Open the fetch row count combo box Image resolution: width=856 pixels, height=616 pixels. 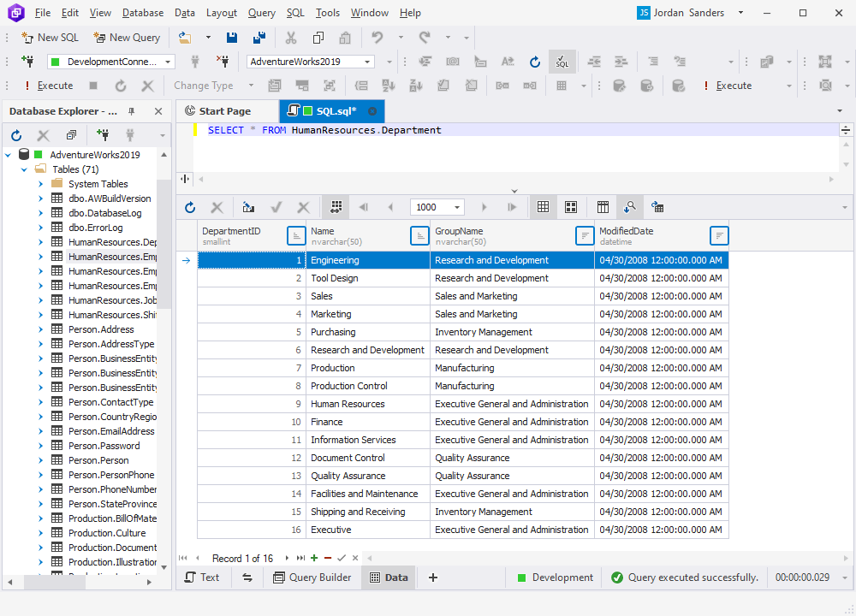(456, 206)
